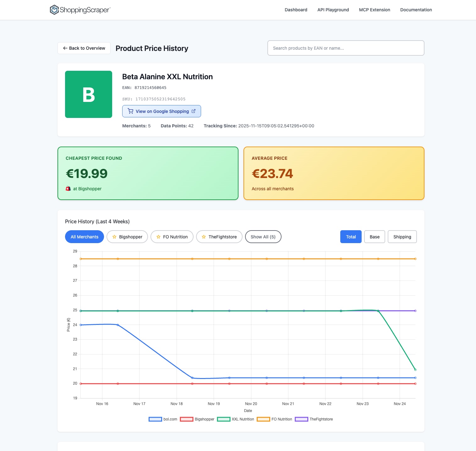This screenshot has height=451, width=476.
Task: Click bol.com's first blue data point at 24
Action: click(x=81, y=325)
